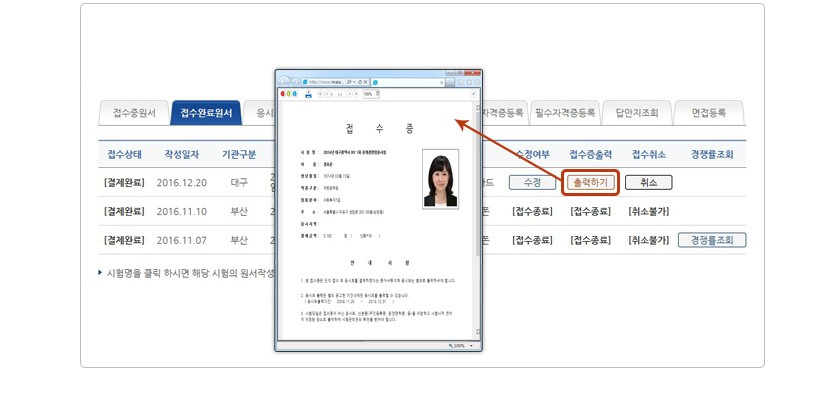The image size is (840, 395).
Task: Switch to the 필수자격증등록 tab
Action: tap(565, 113)
